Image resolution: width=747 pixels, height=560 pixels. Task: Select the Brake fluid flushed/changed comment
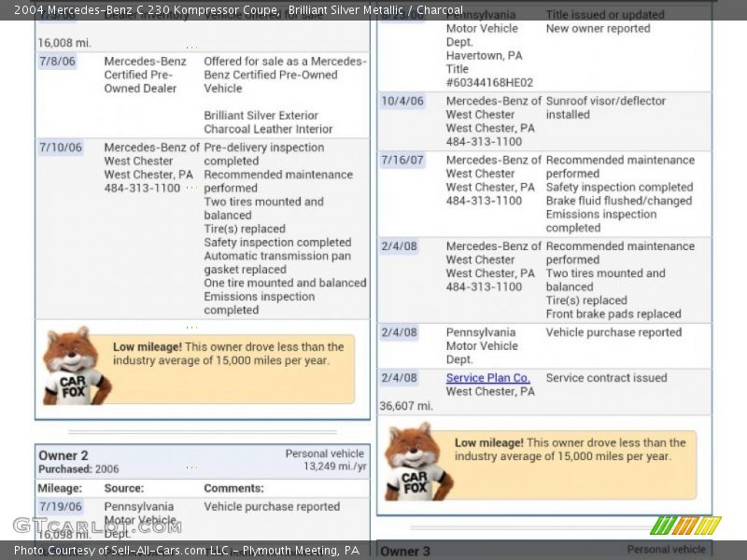click(619, 201)
